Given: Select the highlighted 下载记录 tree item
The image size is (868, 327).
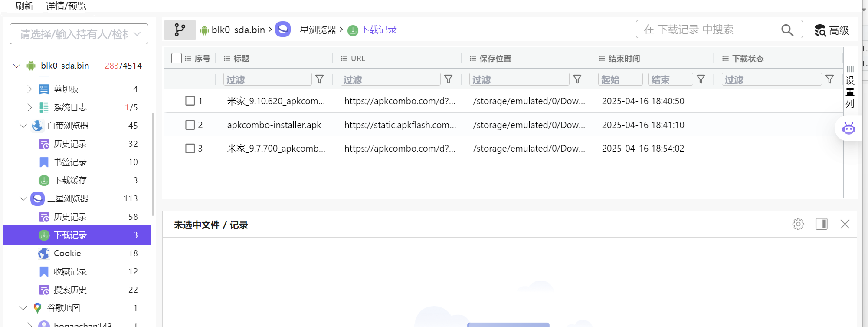Looking at the screenshot, I should [x=77, y=235].
